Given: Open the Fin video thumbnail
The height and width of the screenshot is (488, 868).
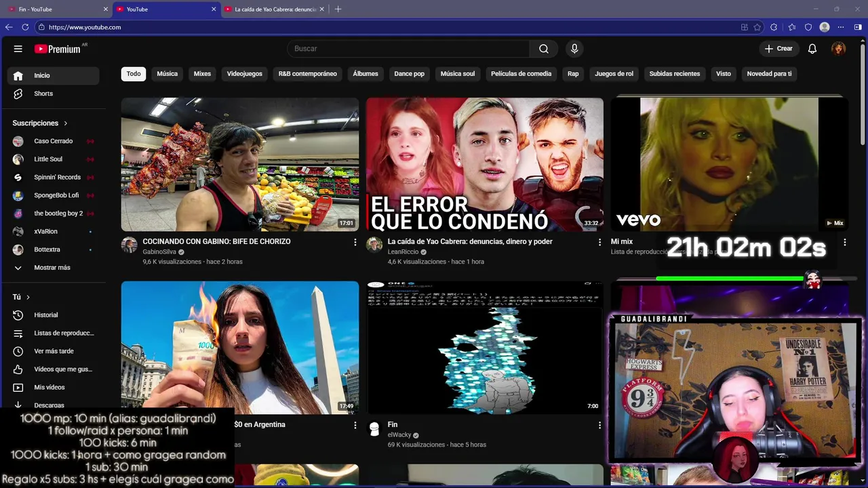Looking at the screenshot, I should pyautogui.click(x=485, y=348).
